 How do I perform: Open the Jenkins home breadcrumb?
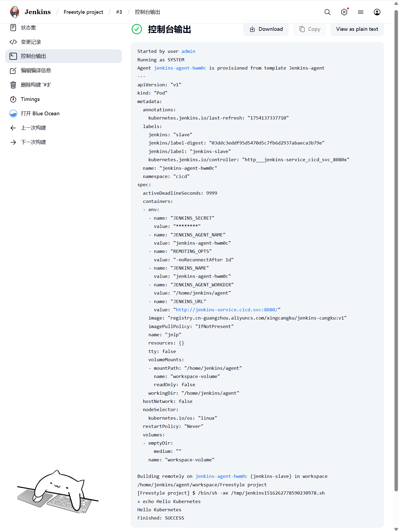click(38, 12)
